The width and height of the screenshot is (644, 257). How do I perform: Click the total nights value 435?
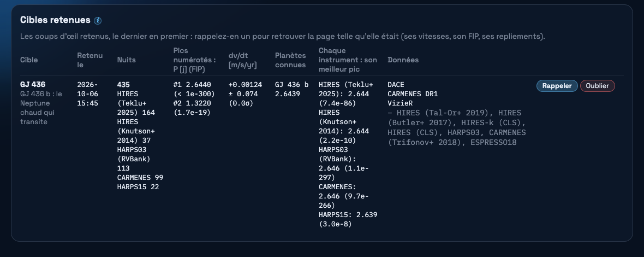pos(123,85)
